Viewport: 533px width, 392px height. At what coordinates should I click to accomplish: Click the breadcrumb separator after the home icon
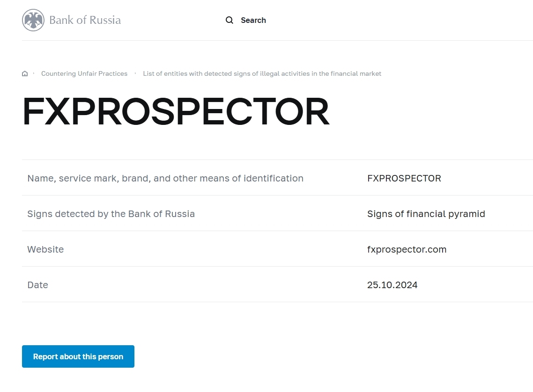pos(34,73)
